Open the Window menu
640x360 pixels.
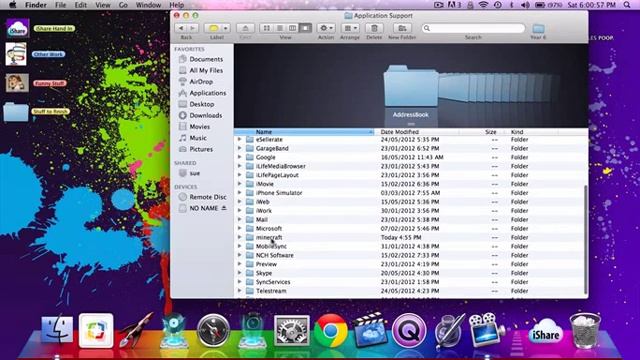(148, 5)
